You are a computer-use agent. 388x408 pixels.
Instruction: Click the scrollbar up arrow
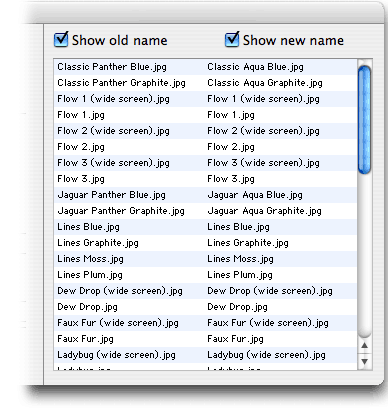[x=364, y=346]
